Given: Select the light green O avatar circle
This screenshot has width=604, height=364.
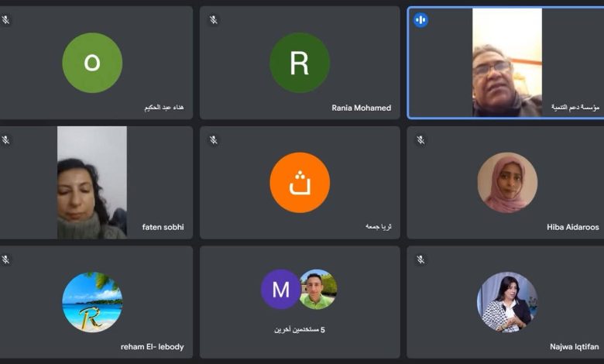Looking at the screenshot, I should pos(92,63).
